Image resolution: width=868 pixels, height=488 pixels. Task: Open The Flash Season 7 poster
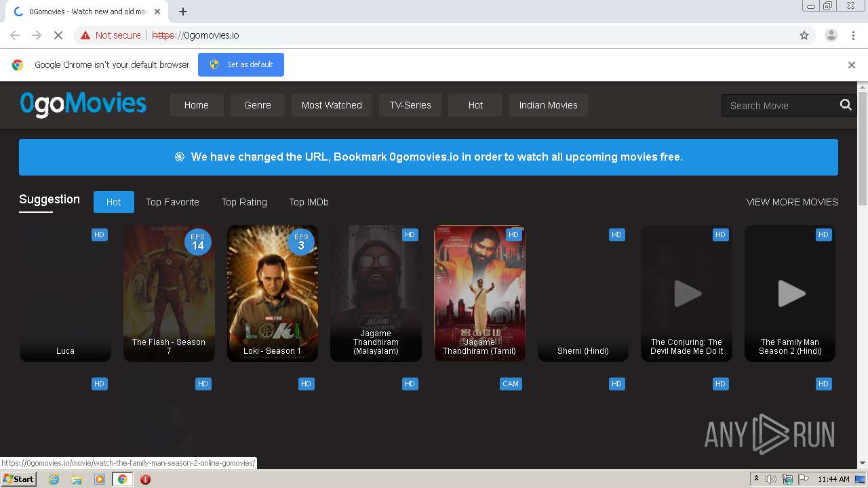pos(169,293)
